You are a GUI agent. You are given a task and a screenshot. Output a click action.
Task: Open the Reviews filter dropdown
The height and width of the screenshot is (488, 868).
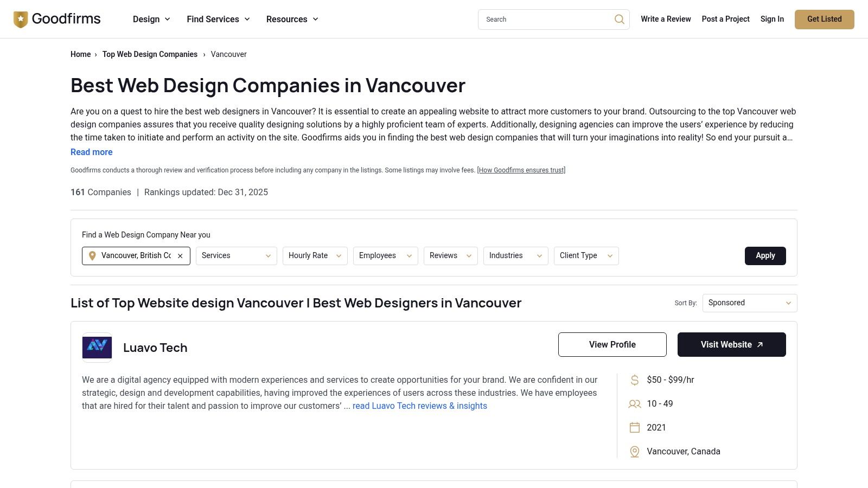point(450,255)
